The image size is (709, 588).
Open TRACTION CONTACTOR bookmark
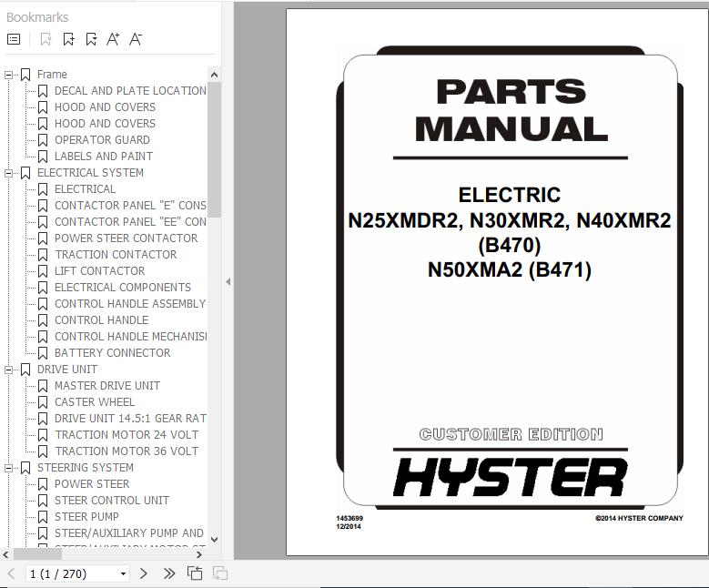[116, 255]
